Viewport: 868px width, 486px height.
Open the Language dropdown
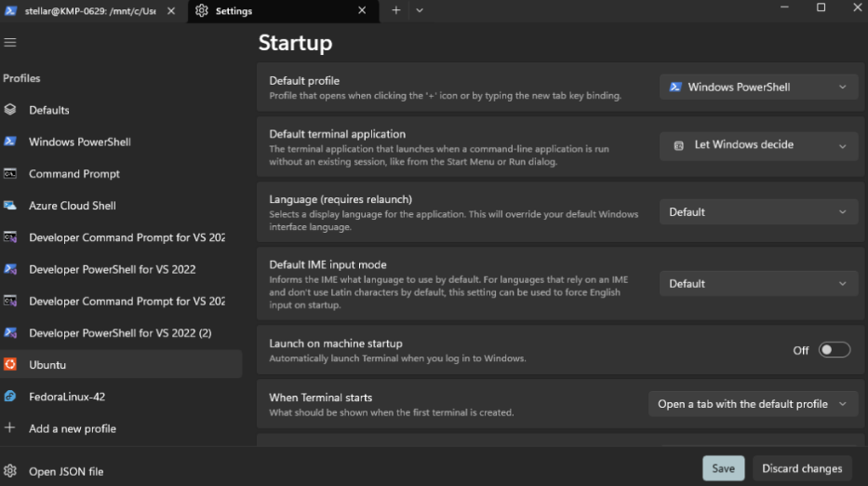[x=758, y=212]
